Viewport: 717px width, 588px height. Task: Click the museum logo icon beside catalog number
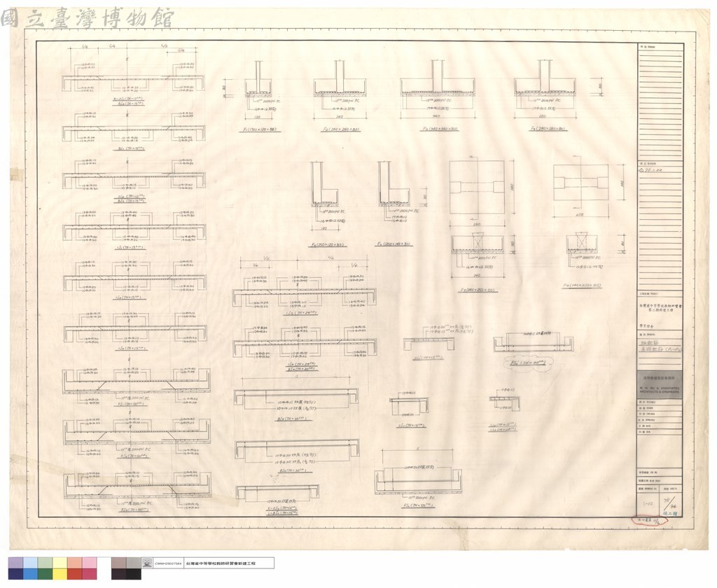[147, 563]
